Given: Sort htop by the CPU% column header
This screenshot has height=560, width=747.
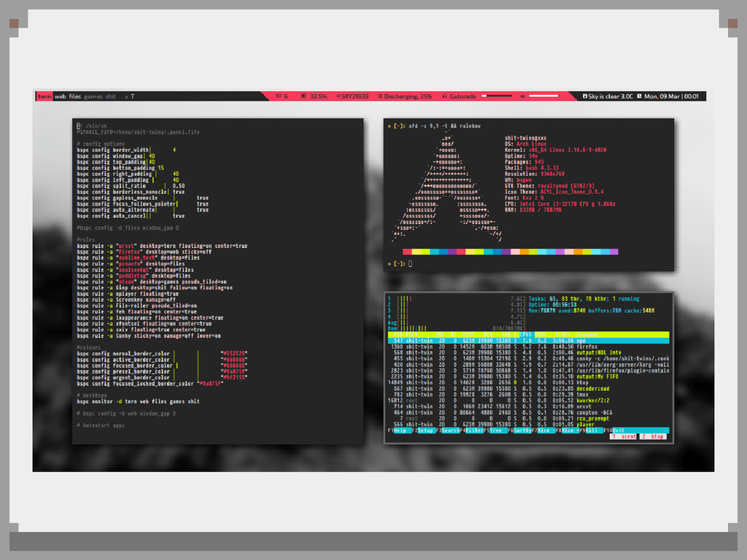Looking at the screenshot, I should click(x=526, y=335).
